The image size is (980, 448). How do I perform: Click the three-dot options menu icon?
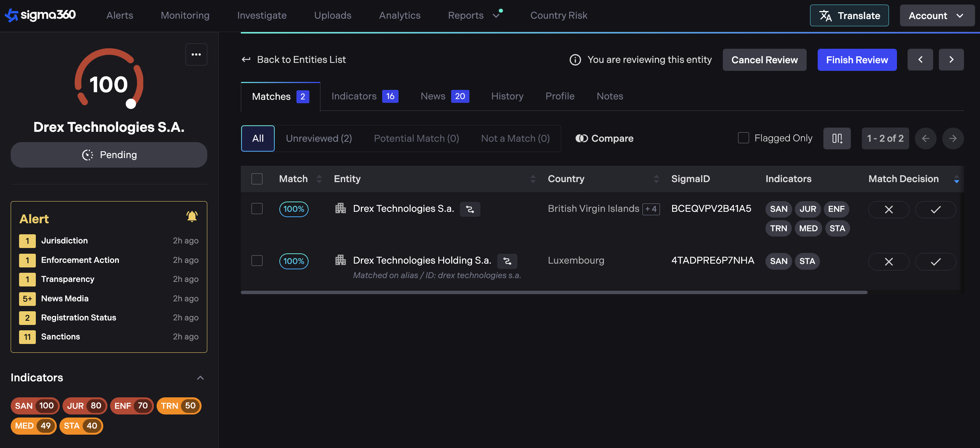(x=196, y=54)
